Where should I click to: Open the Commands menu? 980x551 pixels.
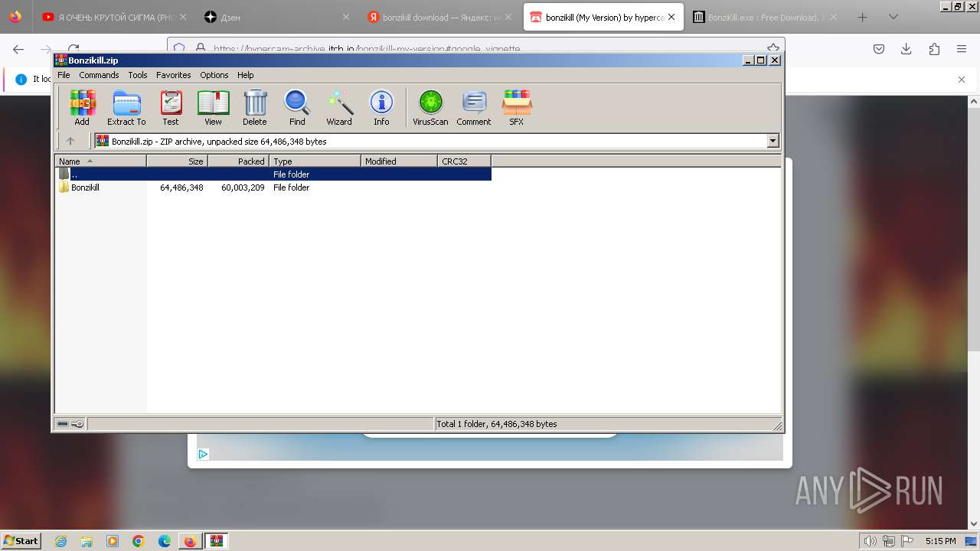click(99, 75)
